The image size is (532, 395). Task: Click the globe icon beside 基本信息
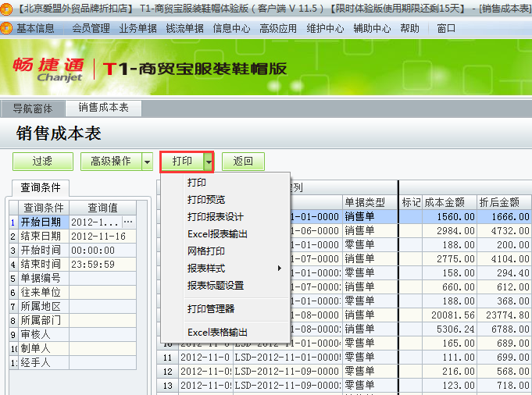point(8,28)
